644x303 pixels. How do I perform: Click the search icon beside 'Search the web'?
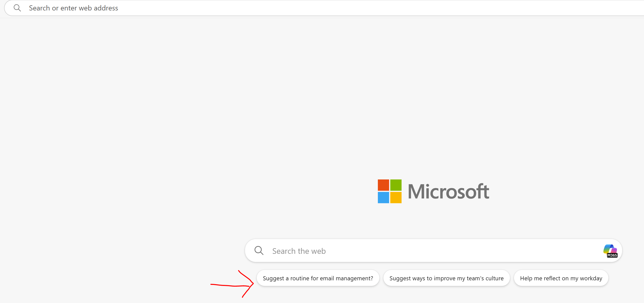click(259, 251)
